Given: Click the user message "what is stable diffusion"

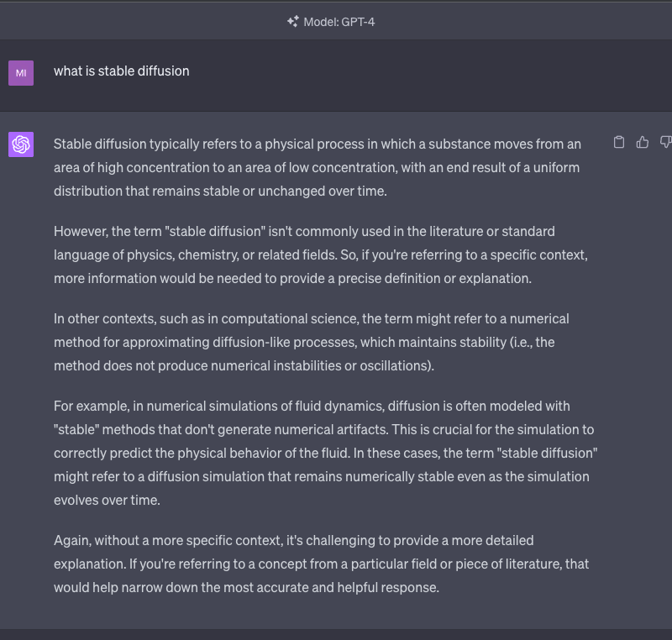Looking at the screenshot, I should 122,71.
